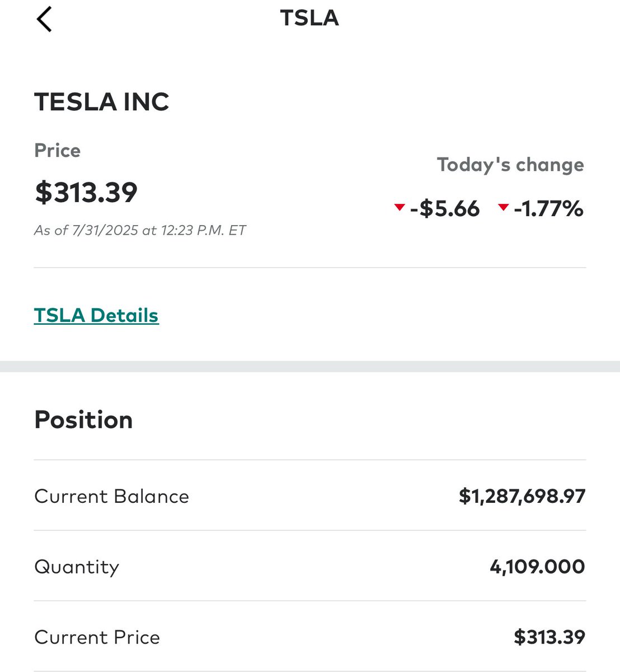620x672 pixels.
Task: Tap the back arrow icon
Action: click(44, 20)
